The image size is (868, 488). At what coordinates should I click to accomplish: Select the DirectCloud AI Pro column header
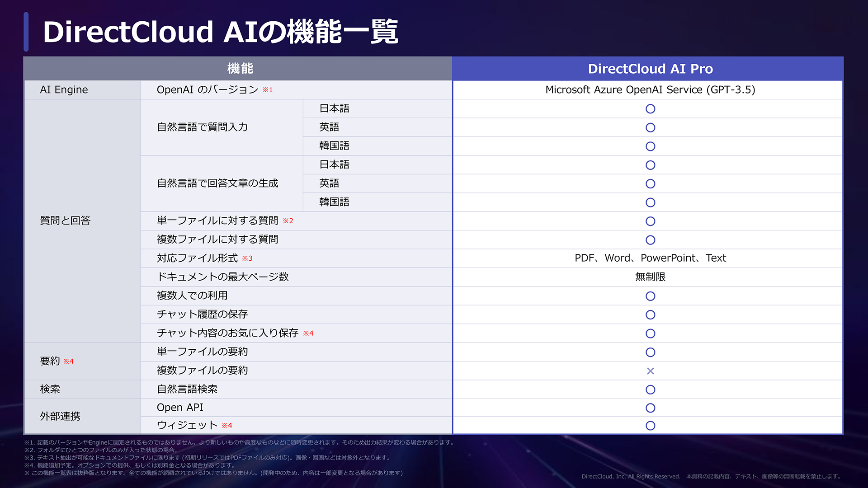pos(647,69)
